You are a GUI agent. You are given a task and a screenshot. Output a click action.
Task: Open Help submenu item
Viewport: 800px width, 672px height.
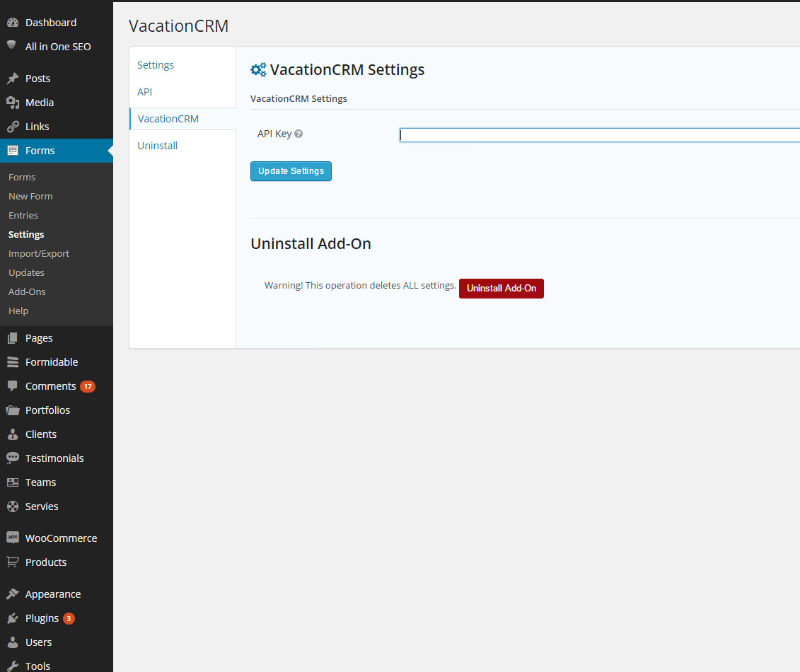(x=18, y=311)
